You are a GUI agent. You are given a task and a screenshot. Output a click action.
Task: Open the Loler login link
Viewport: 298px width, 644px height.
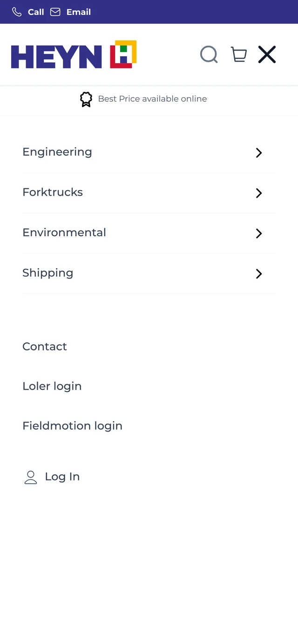click(x=52, y=386)
